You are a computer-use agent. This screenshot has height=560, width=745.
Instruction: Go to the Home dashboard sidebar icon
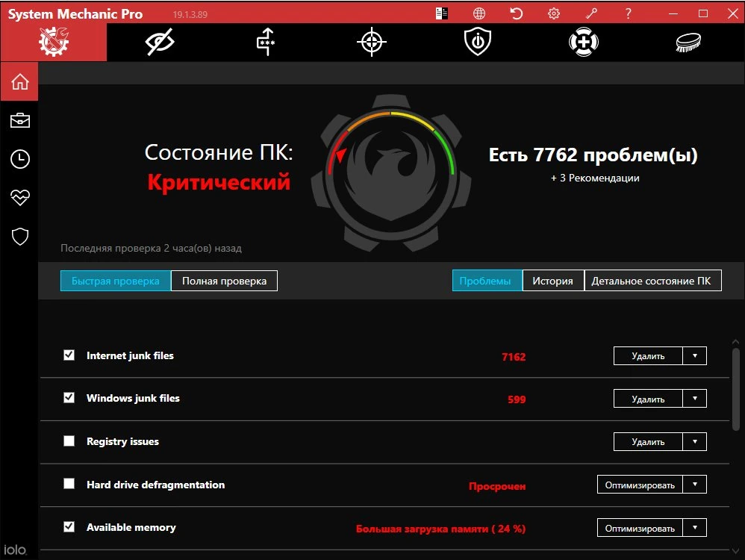[x=19, y=81]
